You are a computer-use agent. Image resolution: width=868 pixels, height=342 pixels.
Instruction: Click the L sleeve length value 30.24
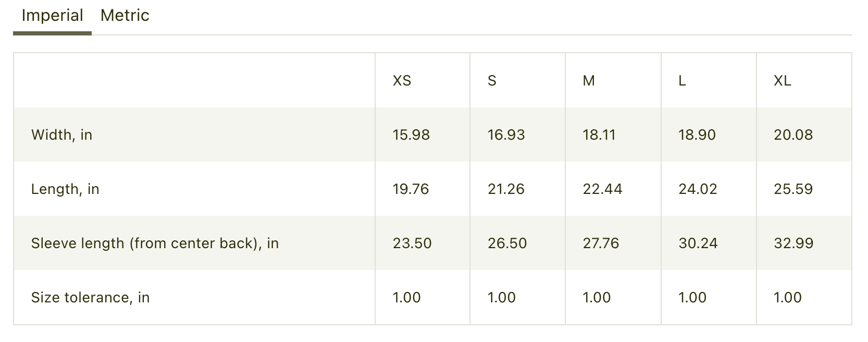[698, 243]
